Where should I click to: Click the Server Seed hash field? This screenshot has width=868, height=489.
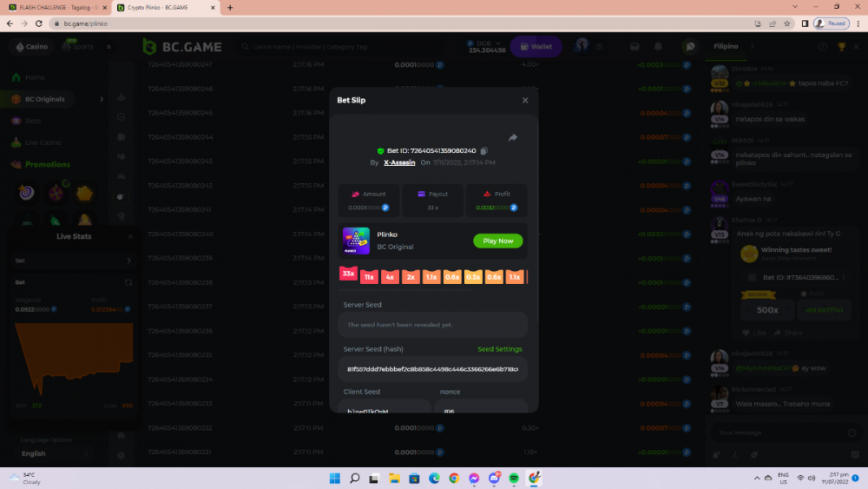click(x=432, y=368)
